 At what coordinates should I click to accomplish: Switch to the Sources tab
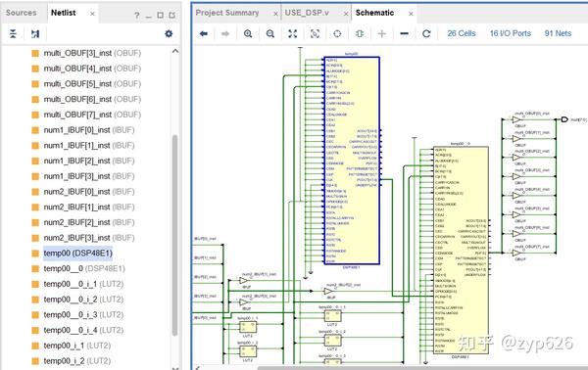[x=21, y=13]
